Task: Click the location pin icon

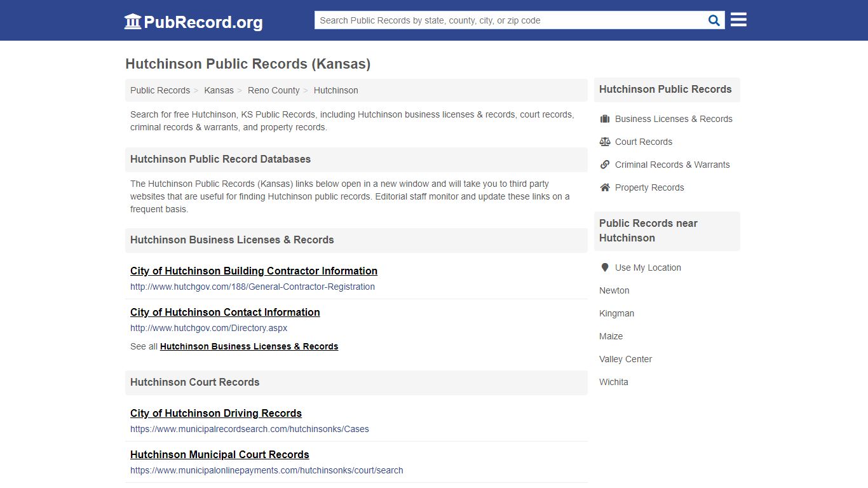Action: point(605,268)
